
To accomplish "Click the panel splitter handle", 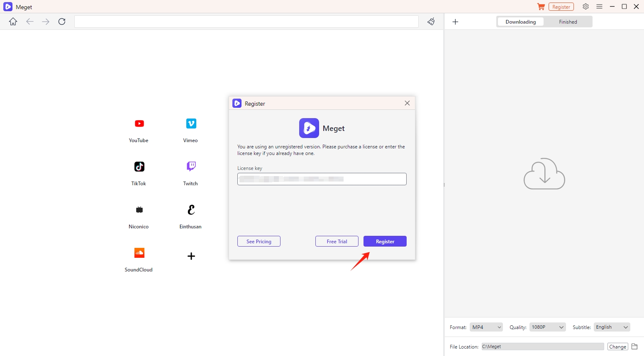I will 444,185.
